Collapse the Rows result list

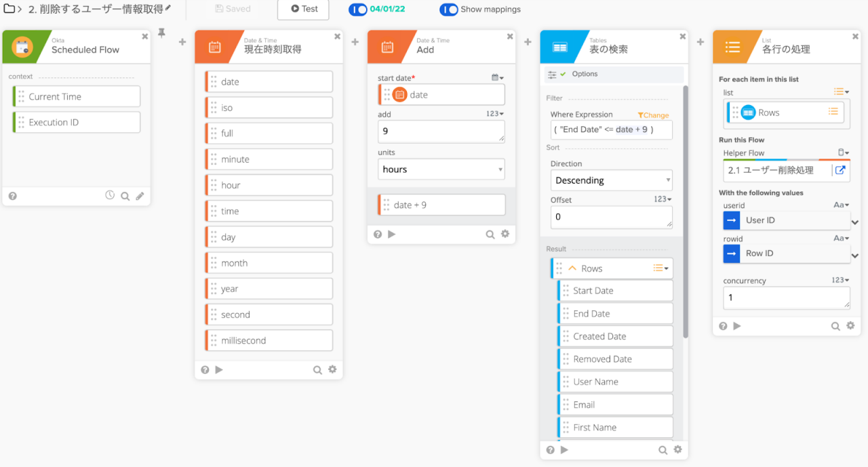click(572, 268)
